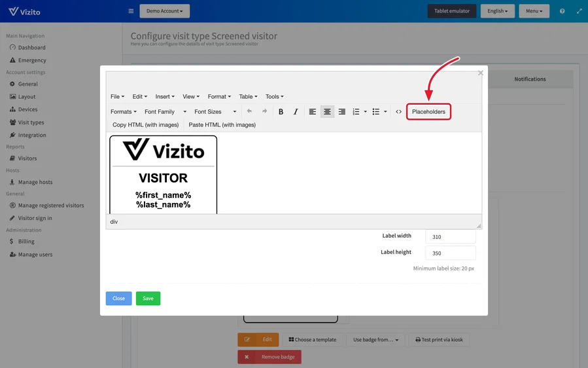Focus the Label height field

coord(451,253)
